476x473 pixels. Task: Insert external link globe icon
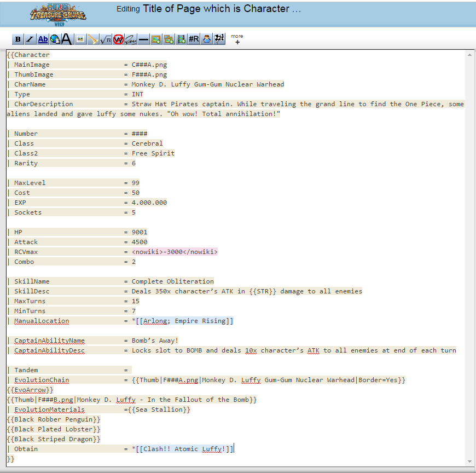[55, 39]
